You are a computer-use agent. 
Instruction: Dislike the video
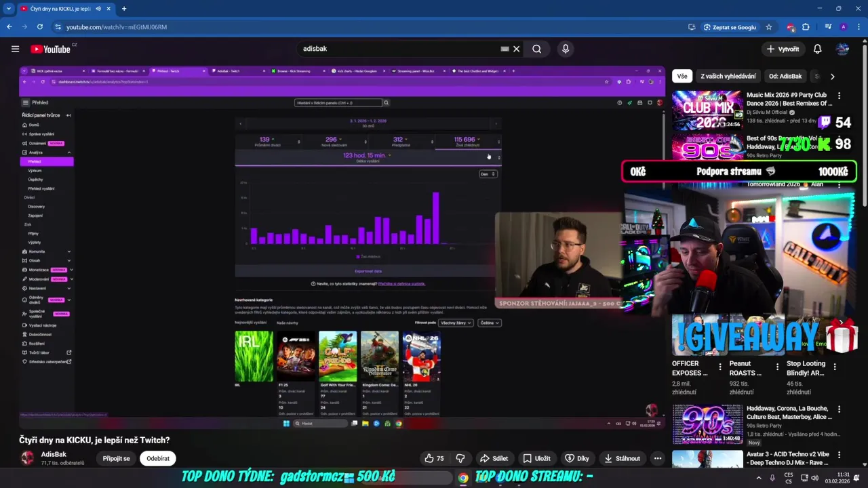pyautogui.click(x=460, y=458)
